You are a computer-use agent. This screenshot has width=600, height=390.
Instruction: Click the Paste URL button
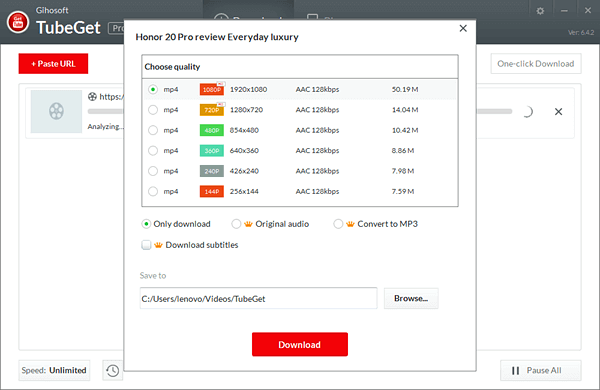click(53, 64)
